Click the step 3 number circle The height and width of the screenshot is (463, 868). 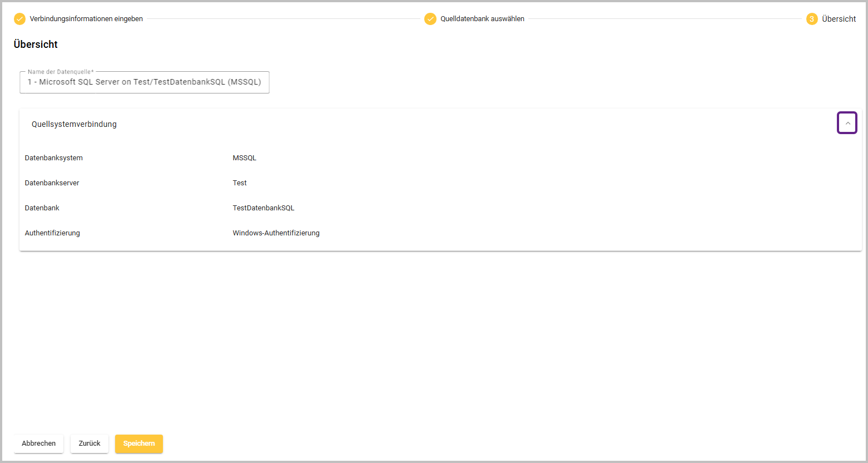click(x=812, y=19)
